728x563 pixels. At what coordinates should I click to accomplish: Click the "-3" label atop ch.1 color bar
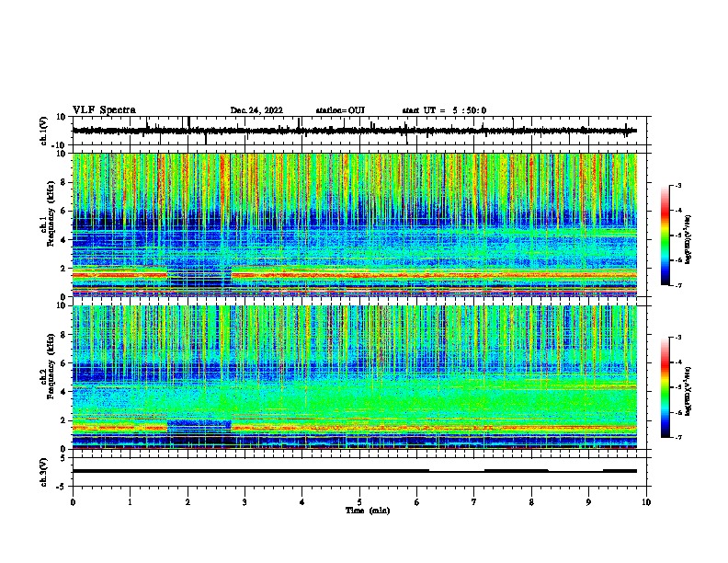tap(677, 186)
